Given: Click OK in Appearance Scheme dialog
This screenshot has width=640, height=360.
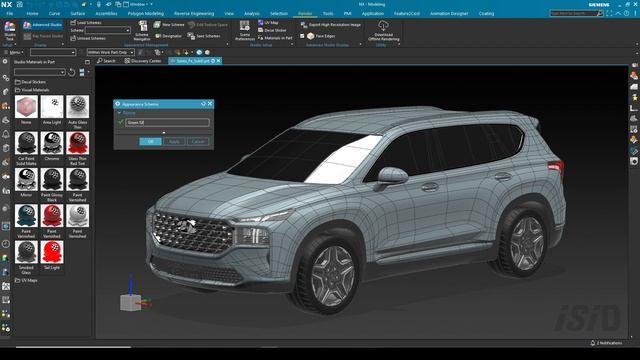Looking at the screenshot, I should tap(151, 141).
